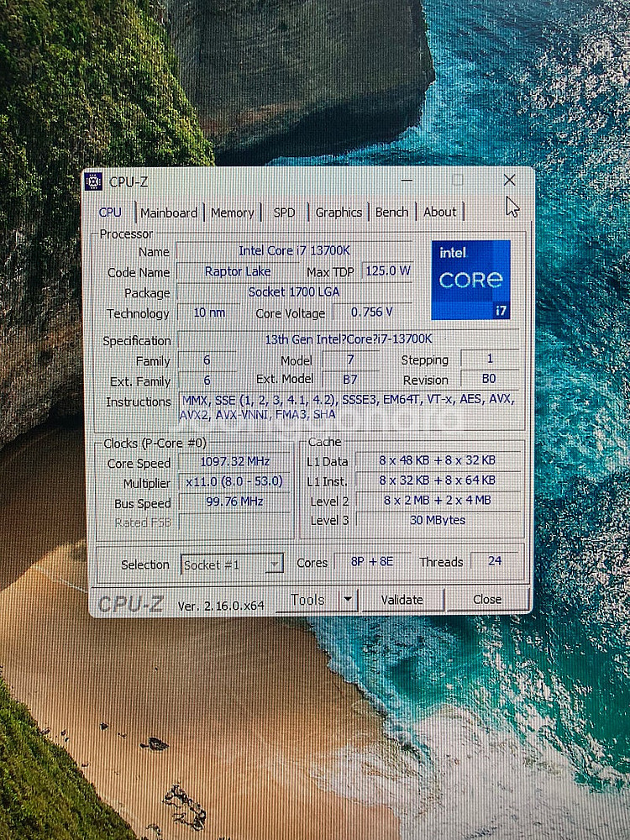Minimize the CPU-Z window
Screen dimensions: 630x840
(407, 181)
